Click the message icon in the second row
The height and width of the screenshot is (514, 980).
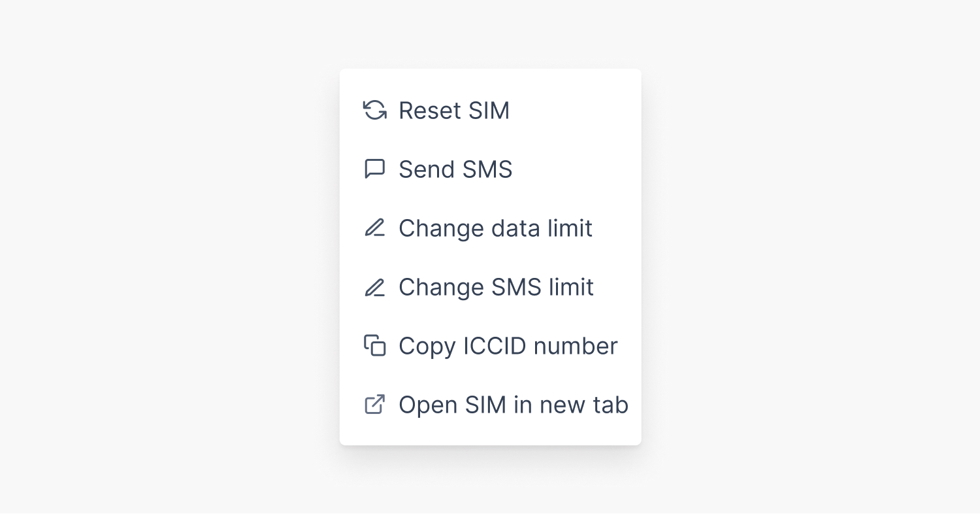tap(374, 169)
